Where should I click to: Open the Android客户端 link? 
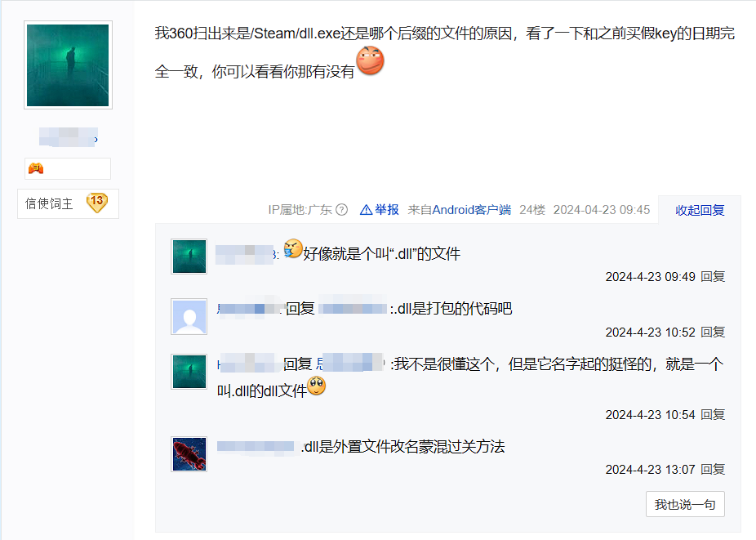(472, 210)
